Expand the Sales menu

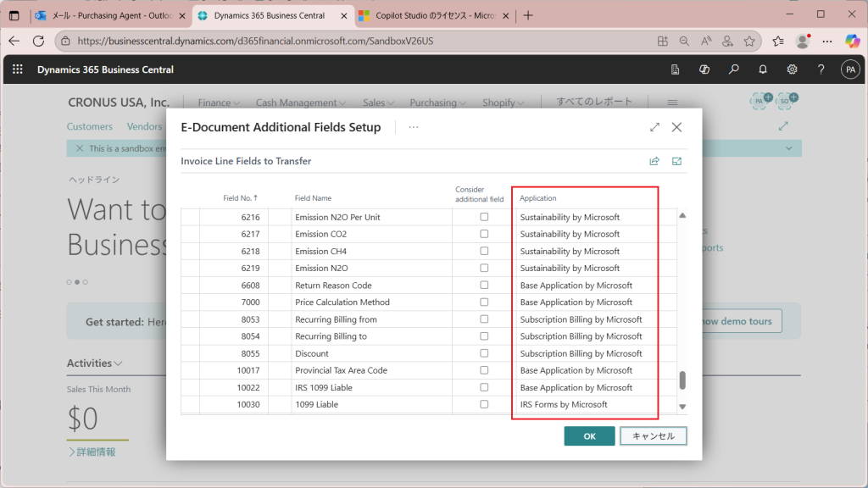point(378,103)
